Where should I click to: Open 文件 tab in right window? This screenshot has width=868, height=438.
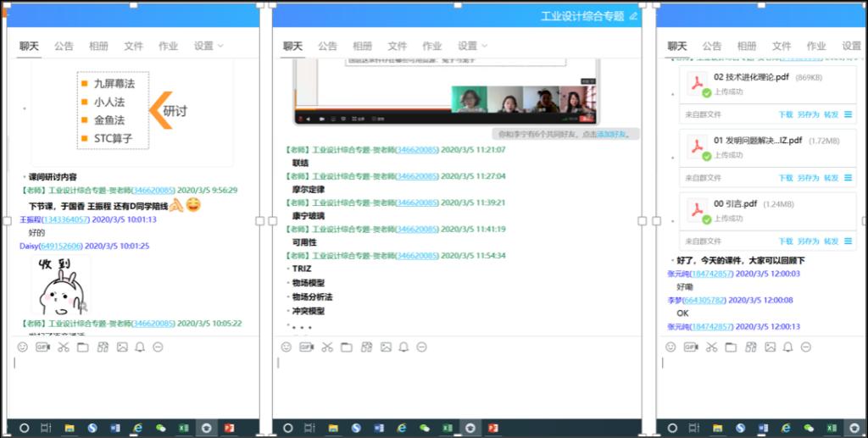[782, 46]
